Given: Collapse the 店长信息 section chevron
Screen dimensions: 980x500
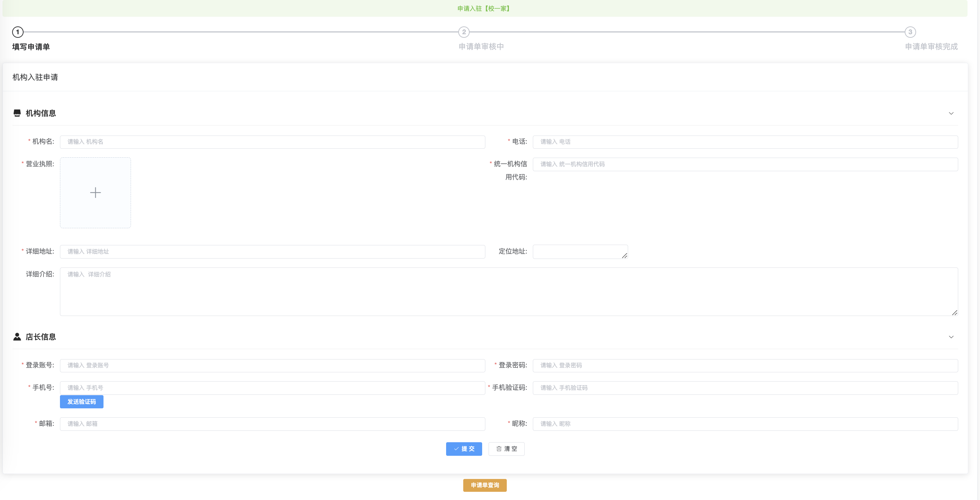Looking at the screenshot, I should [951, 337].
